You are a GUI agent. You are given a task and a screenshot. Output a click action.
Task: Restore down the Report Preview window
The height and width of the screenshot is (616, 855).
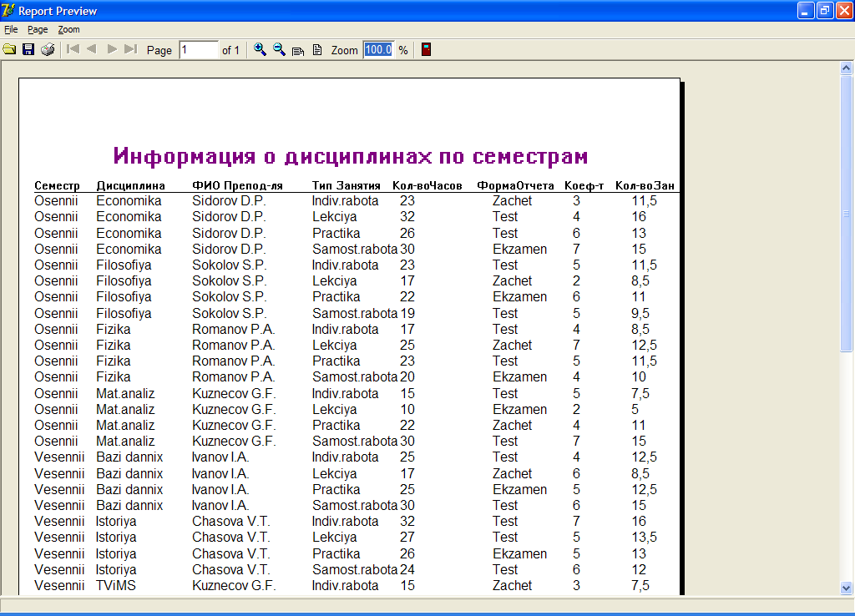pos(825,10)
